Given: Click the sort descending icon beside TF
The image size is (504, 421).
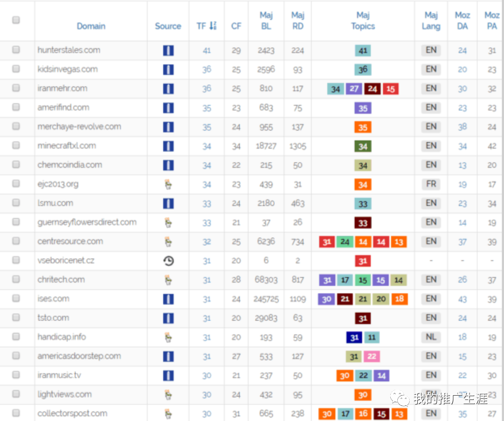Looking at the screenshot, I should [213, 26].
